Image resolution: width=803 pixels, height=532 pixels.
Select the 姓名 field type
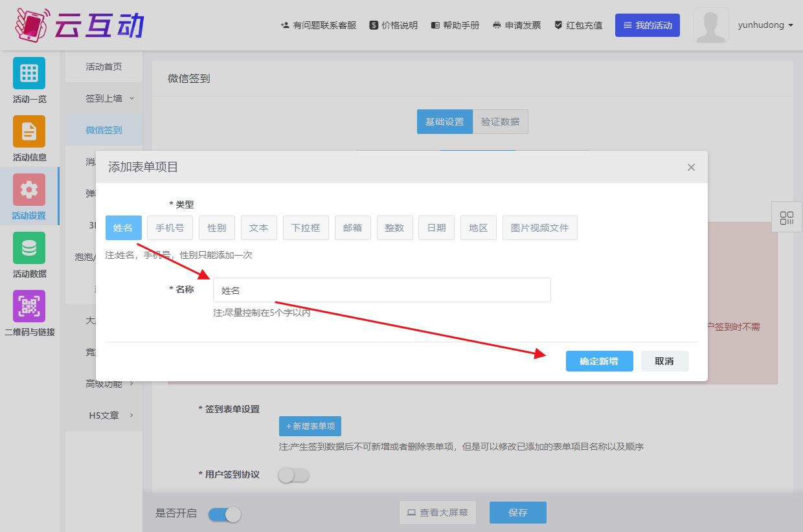[x=123, y=228]
